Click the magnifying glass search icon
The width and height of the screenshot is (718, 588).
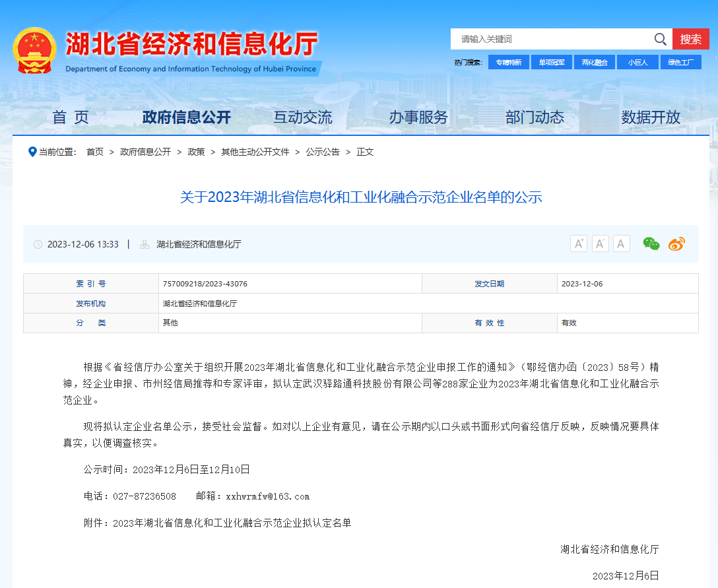click(x=660, y=39)
